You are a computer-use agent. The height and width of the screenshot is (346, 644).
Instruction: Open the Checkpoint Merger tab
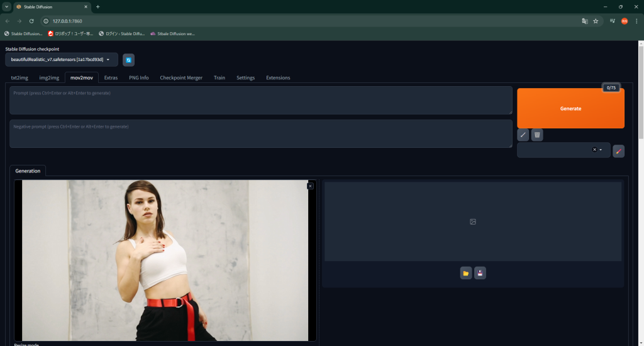(181, 78)
